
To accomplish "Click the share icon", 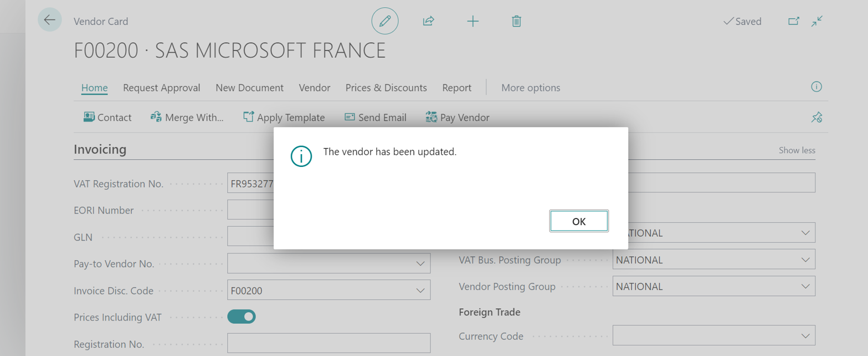I will click(x=428, y=21).
